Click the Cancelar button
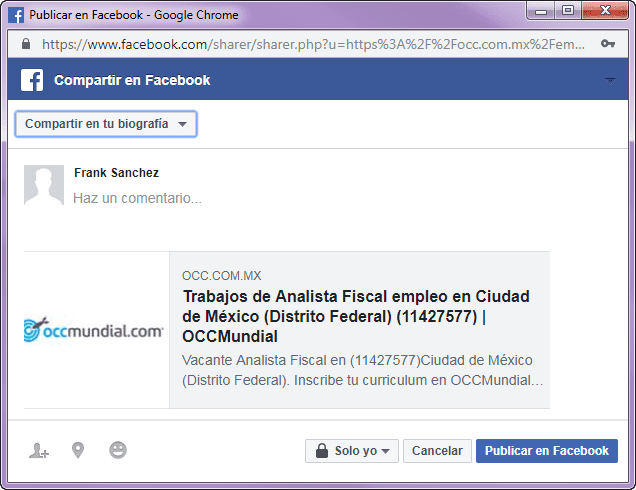 pos(437,451)
